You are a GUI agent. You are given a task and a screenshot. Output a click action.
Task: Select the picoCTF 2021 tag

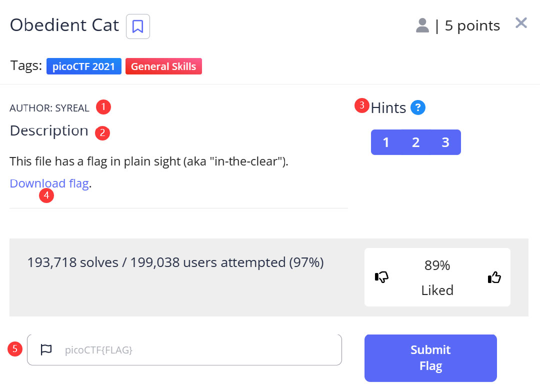coord(84,66)
